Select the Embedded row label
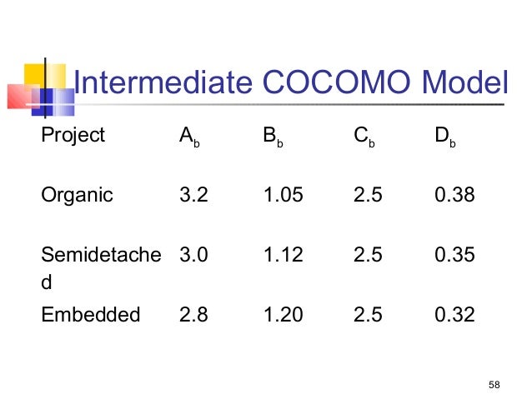 click(x=91, y=315)
